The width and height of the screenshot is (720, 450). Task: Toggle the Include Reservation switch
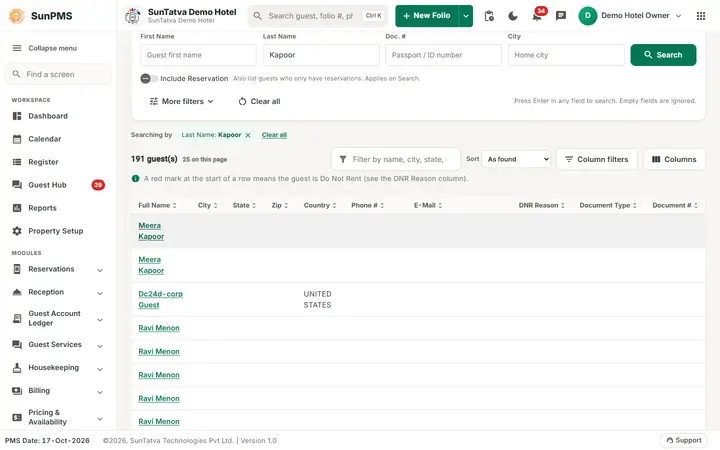point(149,79)
